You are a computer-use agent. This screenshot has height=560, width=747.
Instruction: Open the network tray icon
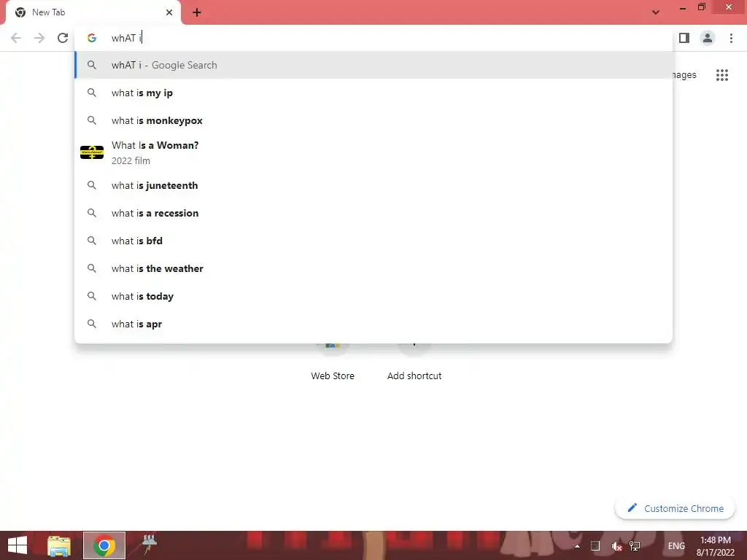(x=635, y=545)
